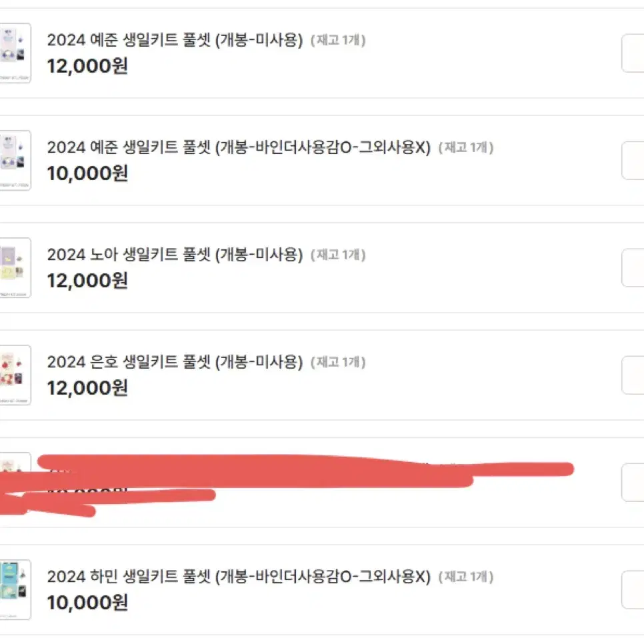View the 예준 birthday kit thumbnail image

12,53
